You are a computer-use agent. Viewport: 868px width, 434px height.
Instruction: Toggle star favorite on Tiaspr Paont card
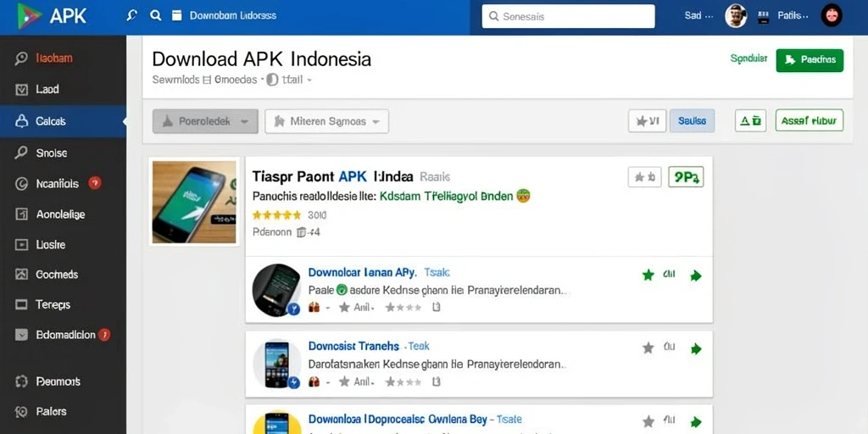point(644,177)
